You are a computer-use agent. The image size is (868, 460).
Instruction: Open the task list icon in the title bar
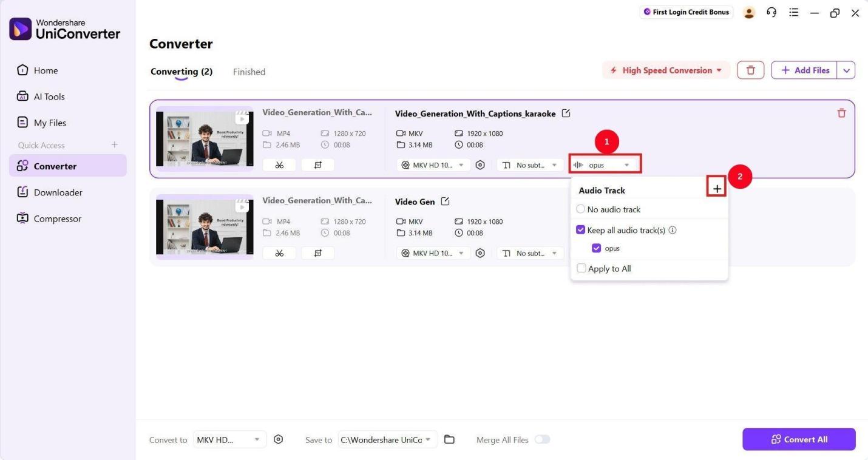coord(793,12)
